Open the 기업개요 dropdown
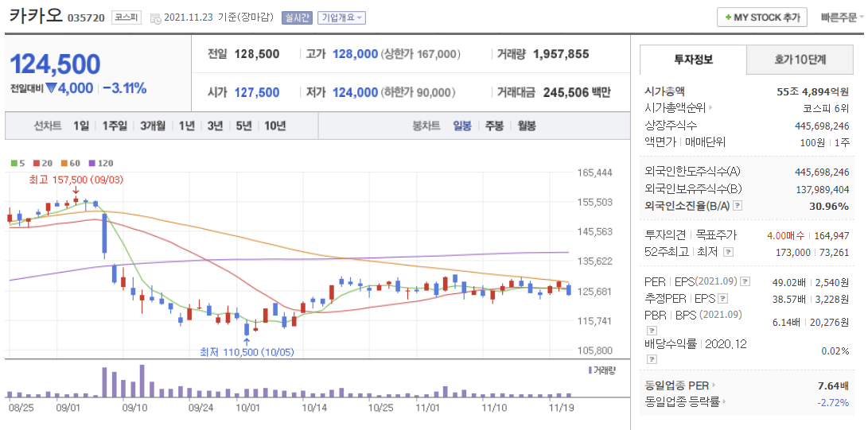The height and width of the screenshot is (430, 868). pyautogui.click(x=341, y=17)
